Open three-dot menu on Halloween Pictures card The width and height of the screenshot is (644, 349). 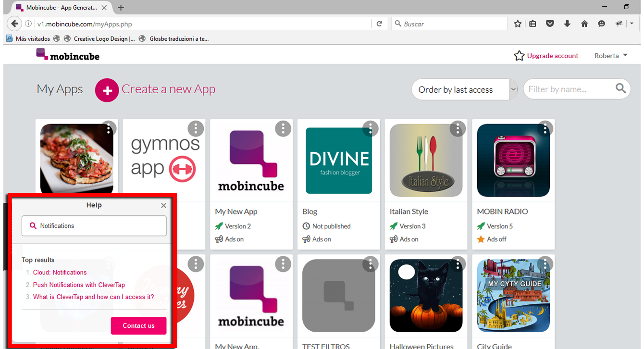point(458,263)
